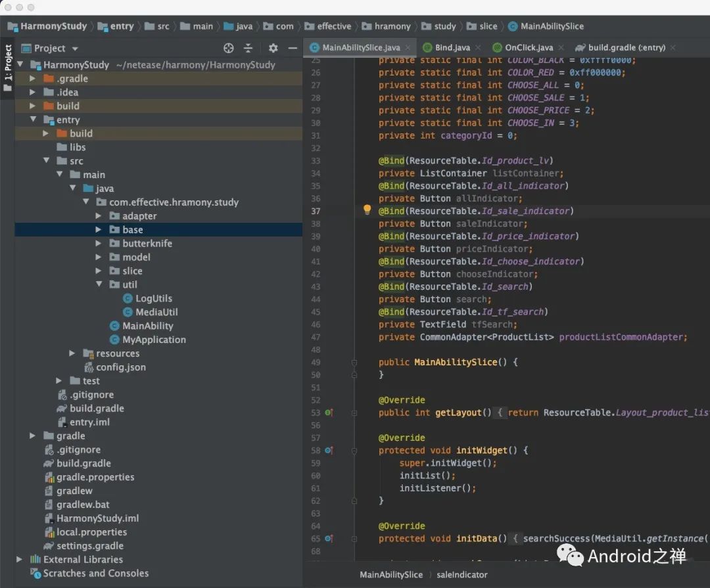
Task: Fold the initWidget method at line 58
Action: click(354, 451)
